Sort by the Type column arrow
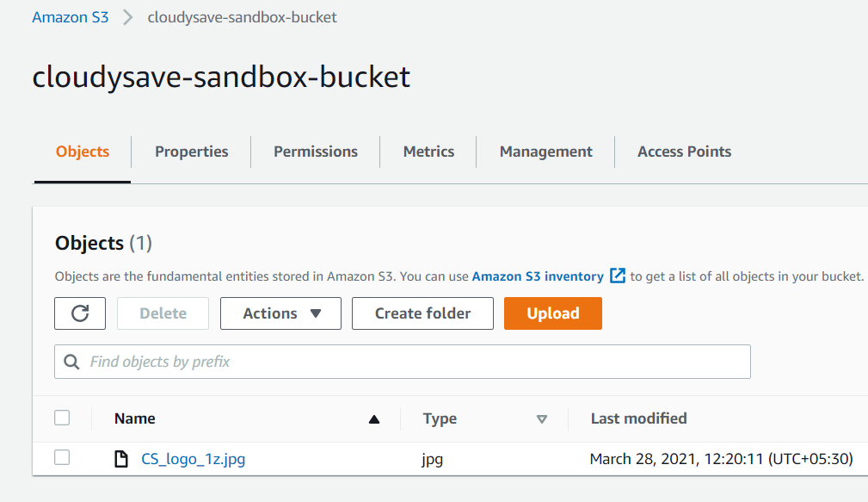 point(542,419)
